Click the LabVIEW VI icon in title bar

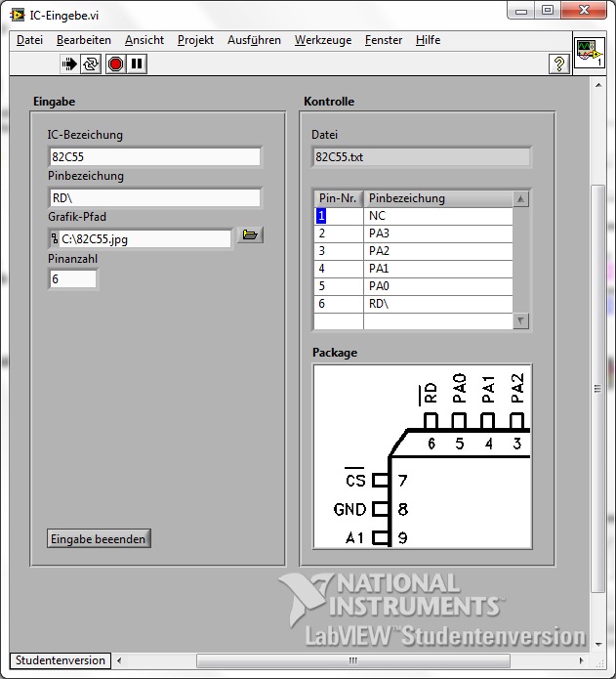point(18,16)
